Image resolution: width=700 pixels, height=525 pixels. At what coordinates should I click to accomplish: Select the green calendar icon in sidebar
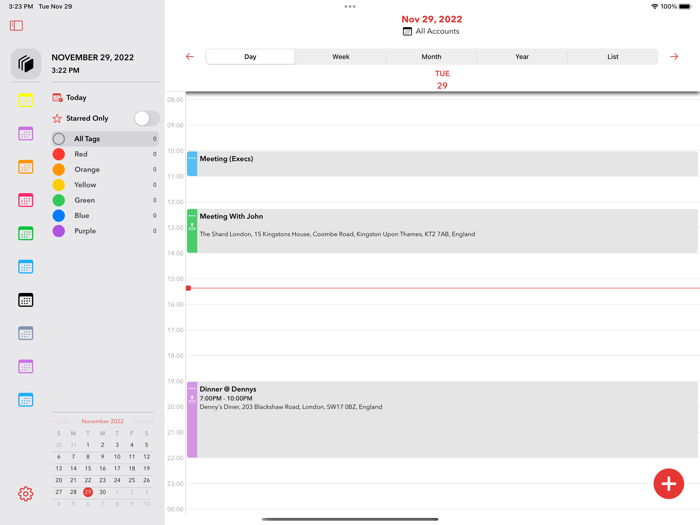click(x=25, y=233)
